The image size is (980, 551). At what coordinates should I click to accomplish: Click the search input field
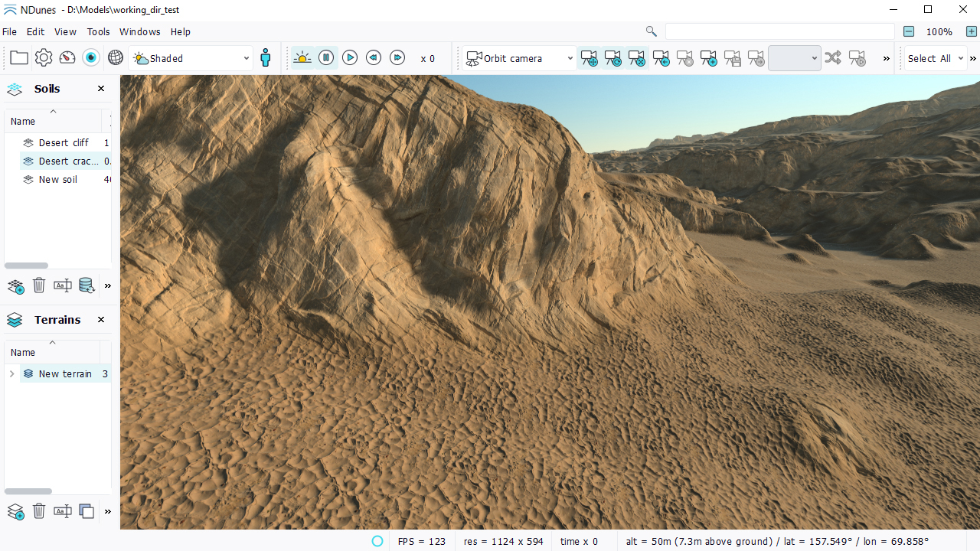click(x=779, y=32)
